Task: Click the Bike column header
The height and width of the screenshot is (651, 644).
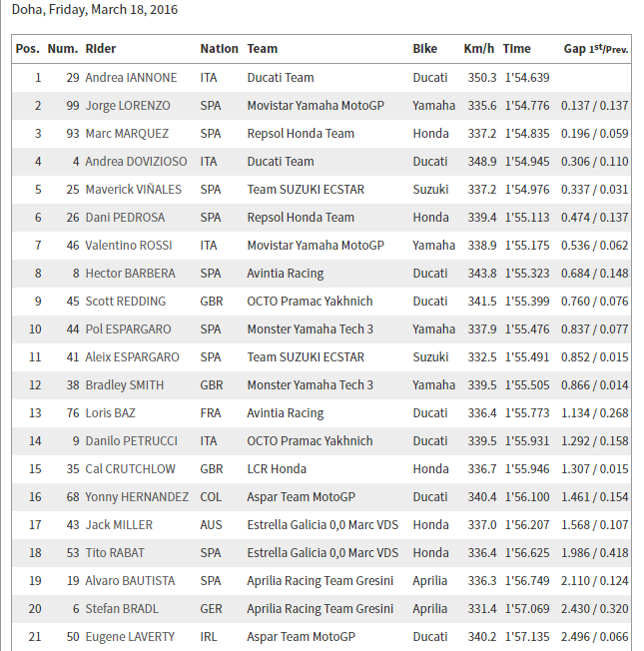Action: click(425, 49)
